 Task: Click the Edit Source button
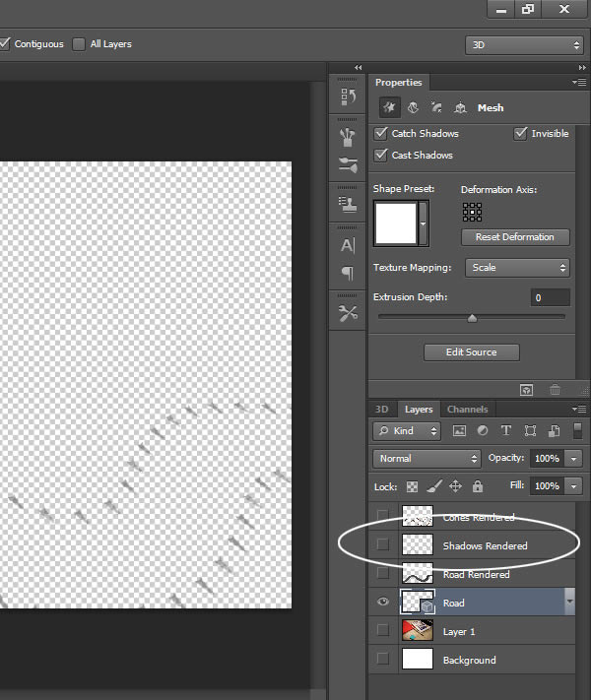471,352
